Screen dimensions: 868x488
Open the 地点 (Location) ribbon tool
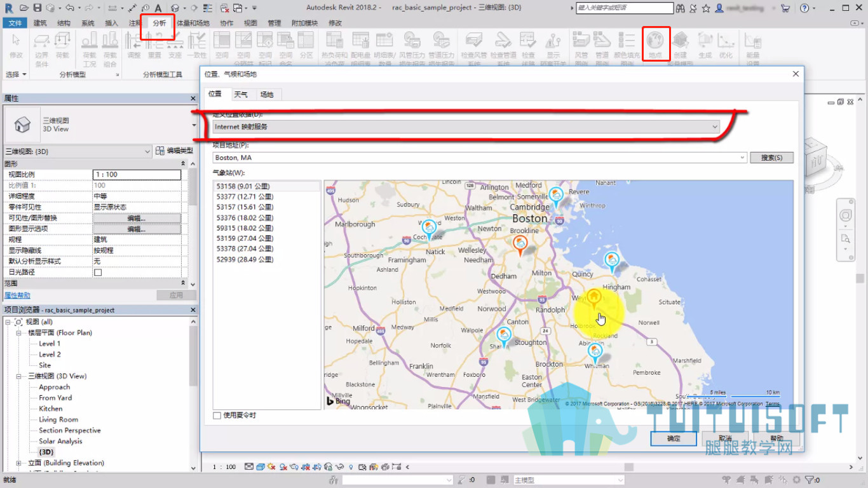(655, 44)
